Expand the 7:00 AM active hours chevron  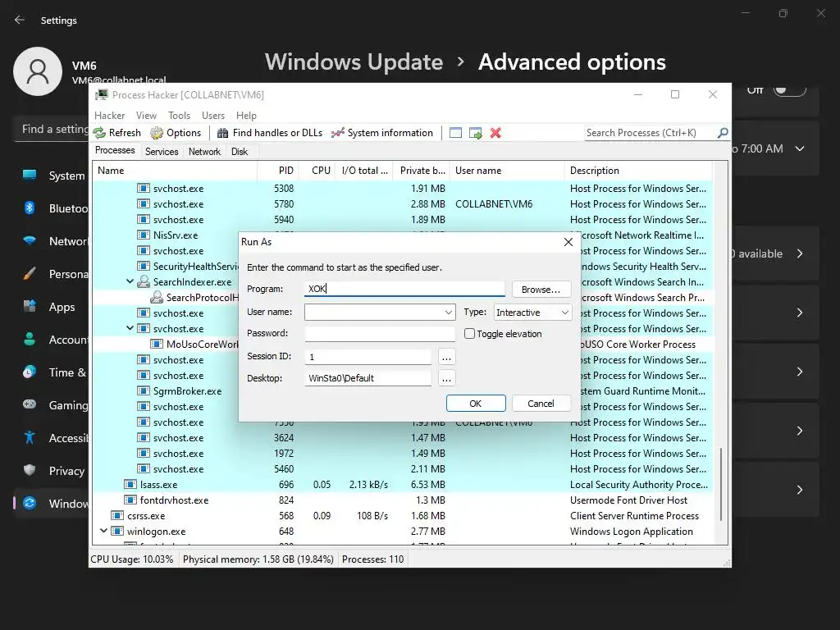800,148
